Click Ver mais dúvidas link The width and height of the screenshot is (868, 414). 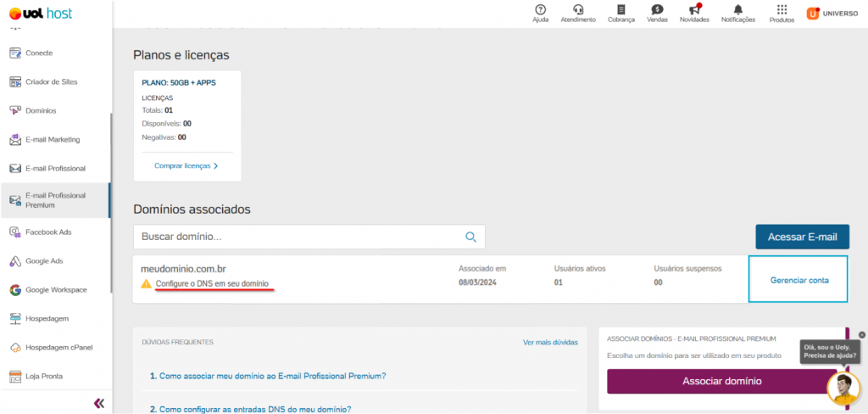click(550, 343)
